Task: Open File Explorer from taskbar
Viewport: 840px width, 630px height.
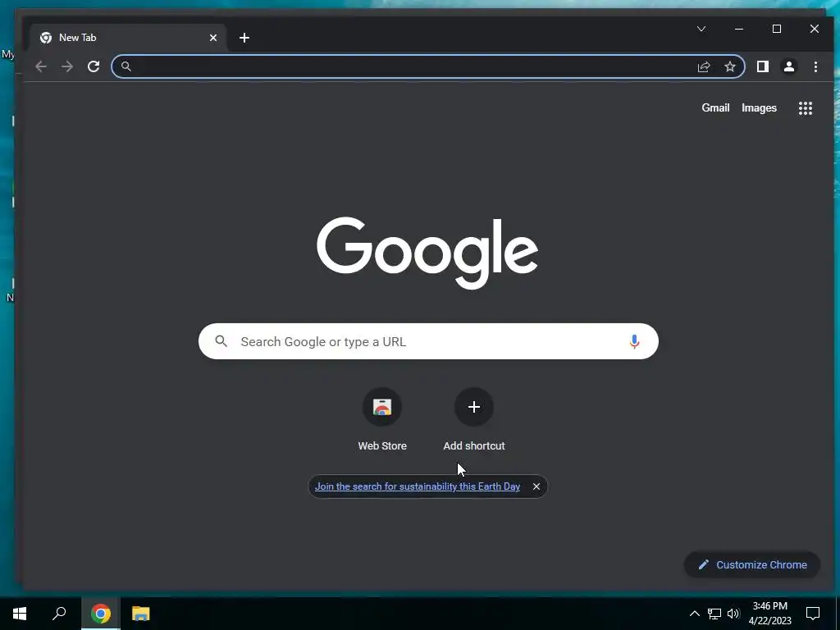Action: pos(141,614)
